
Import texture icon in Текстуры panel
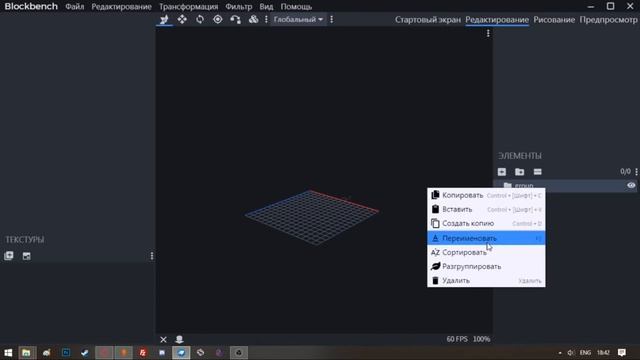tap(9, 256)
